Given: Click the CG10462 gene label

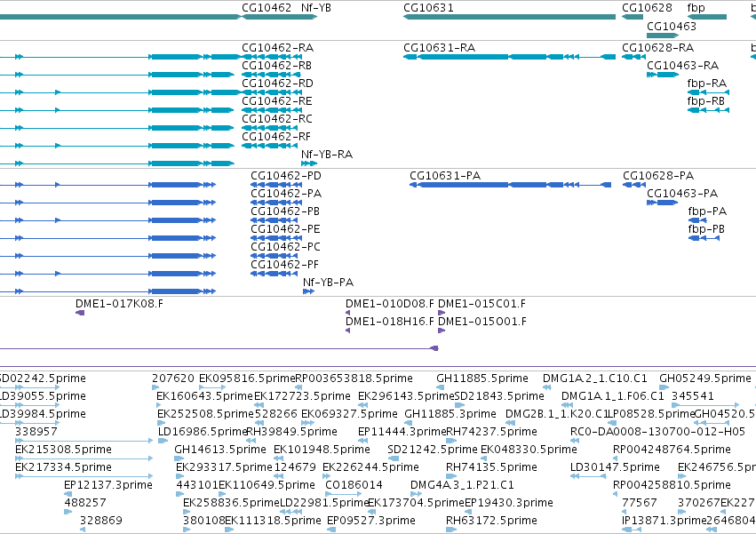Looking at the screenshot, I should coord(267,8).
